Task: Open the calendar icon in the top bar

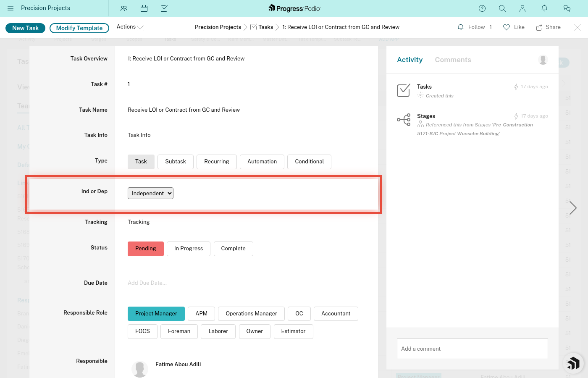Action: 144,8
